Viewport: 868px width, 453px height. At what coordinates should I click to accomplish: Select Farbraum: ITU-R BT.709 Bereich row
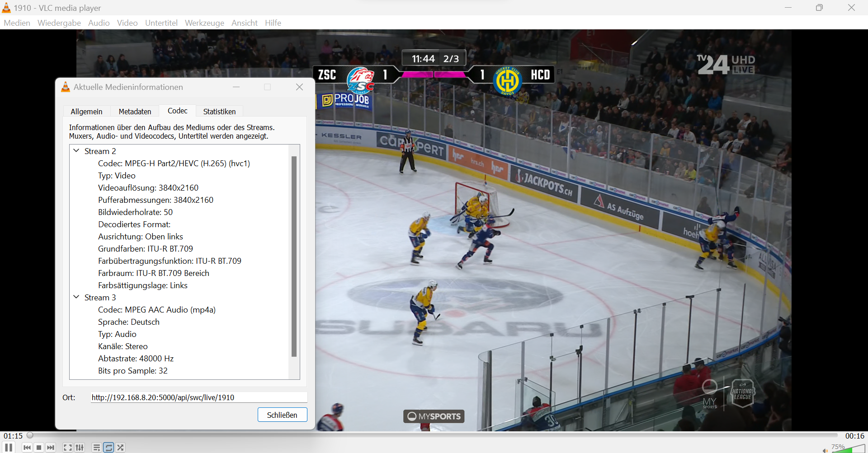coord(154,273)
